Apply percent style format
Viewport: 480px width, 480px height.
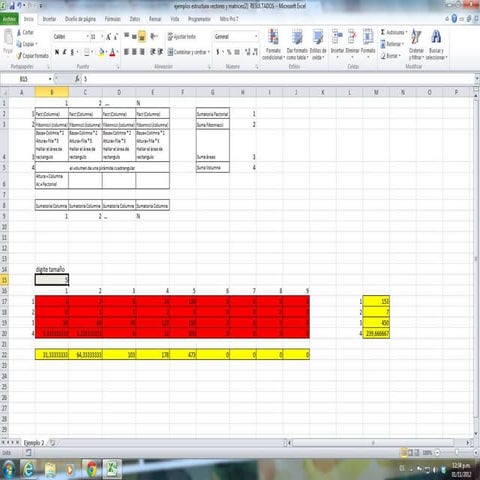tap(229, 52)
